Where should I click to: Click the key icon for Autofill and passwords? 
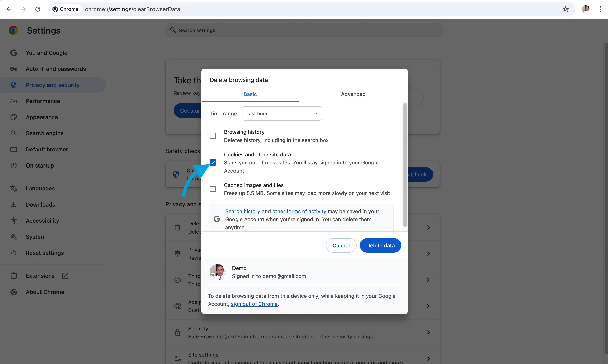pyautogui.click(x=14, y=69)
